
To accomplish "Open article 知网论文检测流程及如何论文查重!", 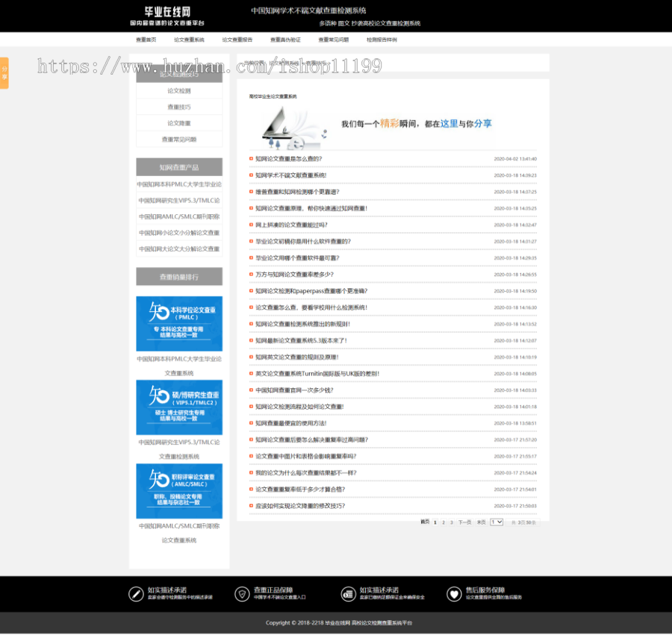I will 299,407.
